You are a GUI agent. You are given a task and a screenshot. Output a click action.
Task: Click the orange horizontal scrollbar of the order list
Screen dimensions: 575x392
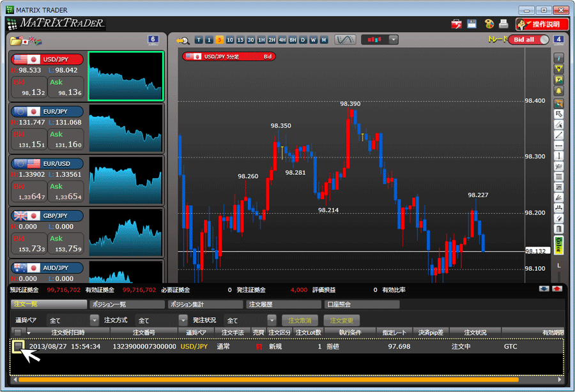[268, 379]
